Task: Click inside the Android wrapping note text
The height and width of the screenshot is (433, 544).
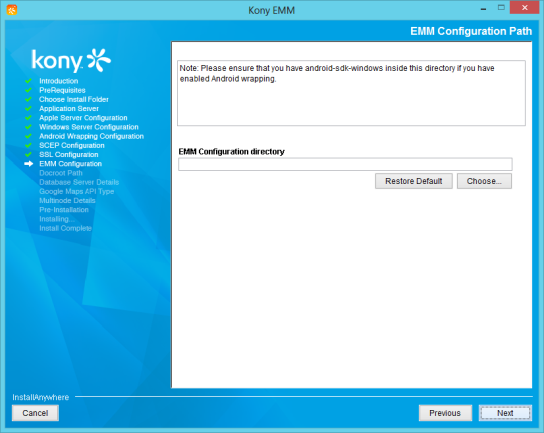Action: [x=351, y=93]
